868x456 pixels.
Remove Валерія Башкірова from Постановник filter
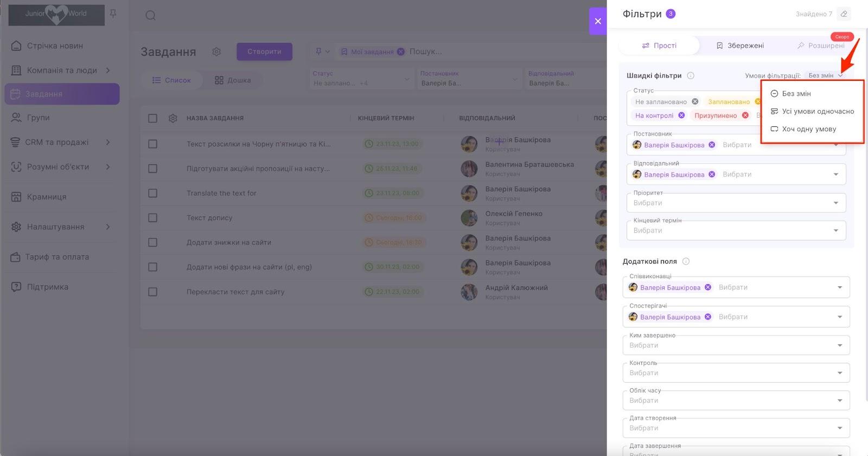712,145
